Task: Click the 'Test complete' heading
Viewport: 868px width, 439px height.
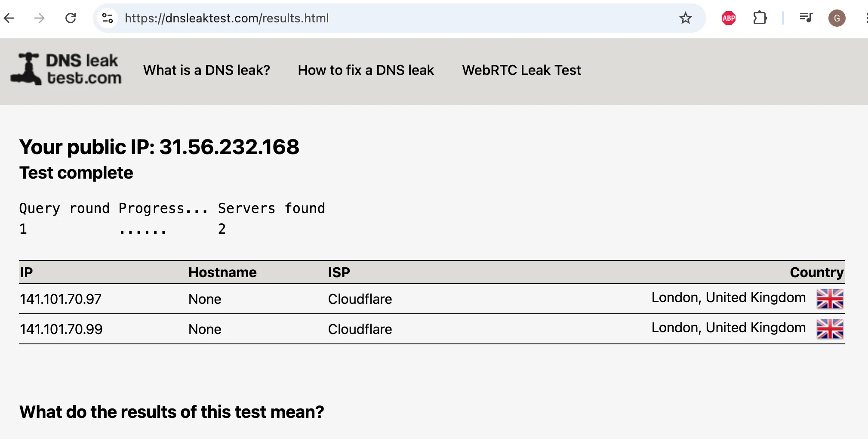Action: point(76,173)
